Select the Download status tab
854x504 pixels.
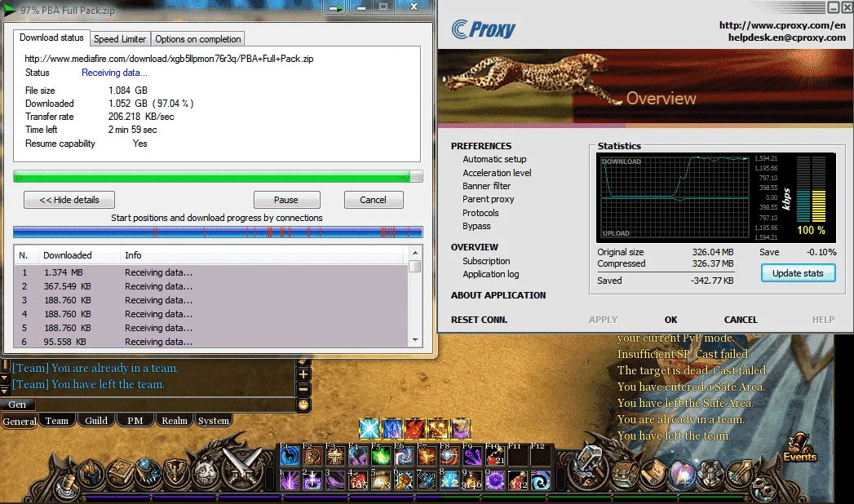[x=51, y=38]
